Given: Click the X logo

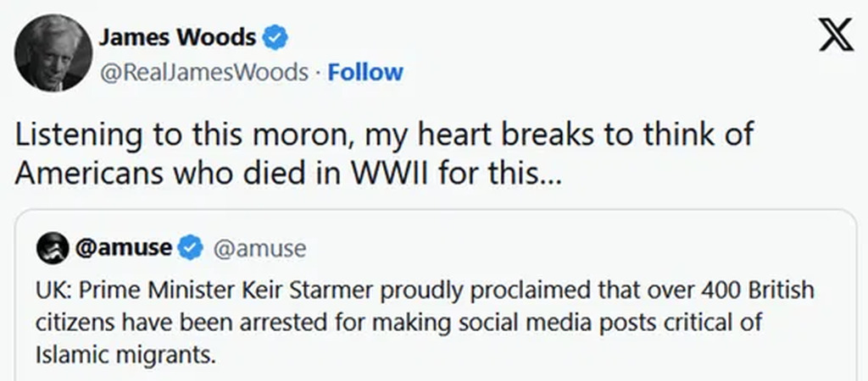Looking at the screenshot, I should click(836, 37).
